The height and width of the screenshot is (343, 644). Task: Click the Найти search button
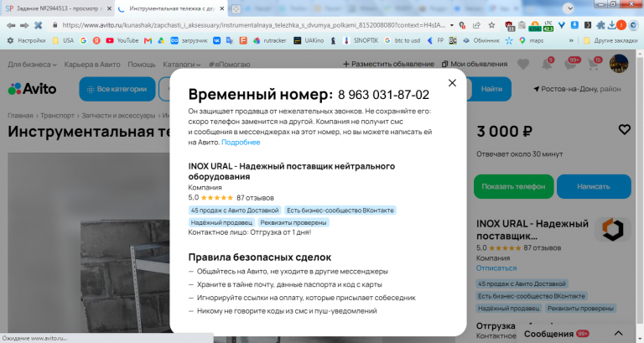click(491, 89)
